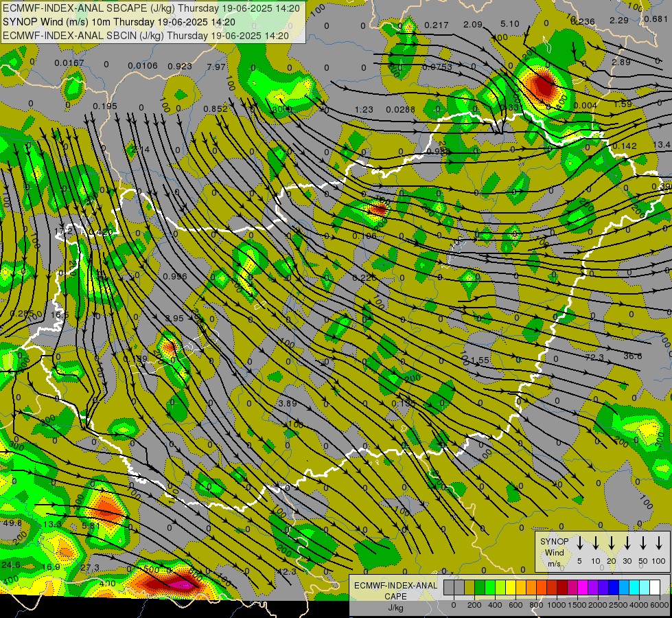Viewport: 672px width, 618px height.
Task: Click the 7.97 CIN value on the map
Action: tap(216, 67)
